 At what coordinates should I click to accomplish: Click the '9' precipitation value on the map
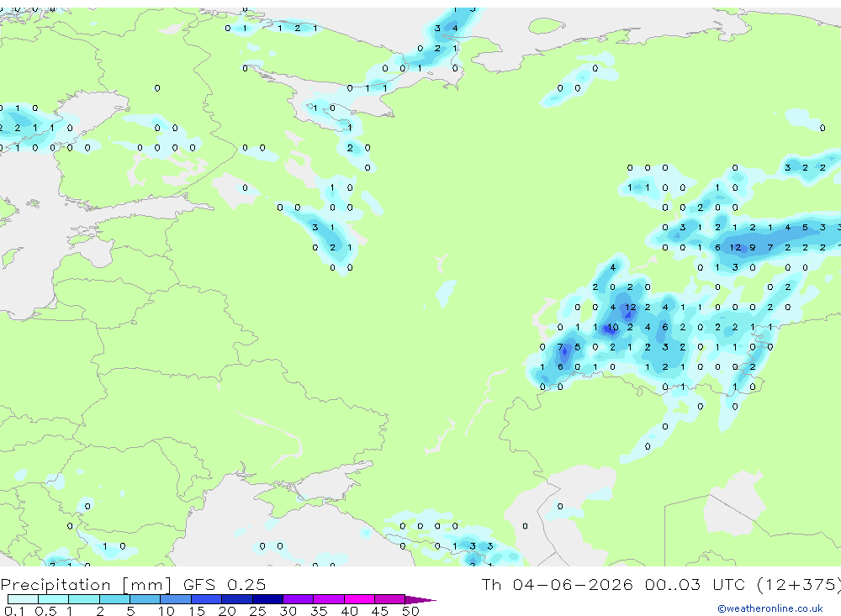[753, 248]
